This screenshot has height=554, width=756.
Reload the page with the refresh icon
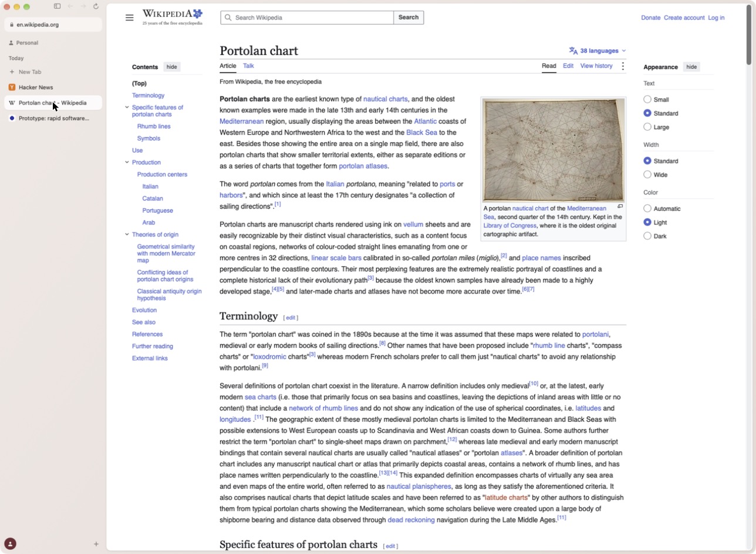click(96, 6)
